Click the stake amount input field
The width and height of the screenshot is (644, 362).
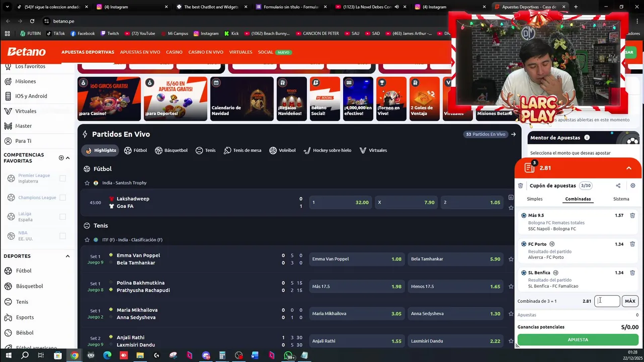[x=607, y=301]
